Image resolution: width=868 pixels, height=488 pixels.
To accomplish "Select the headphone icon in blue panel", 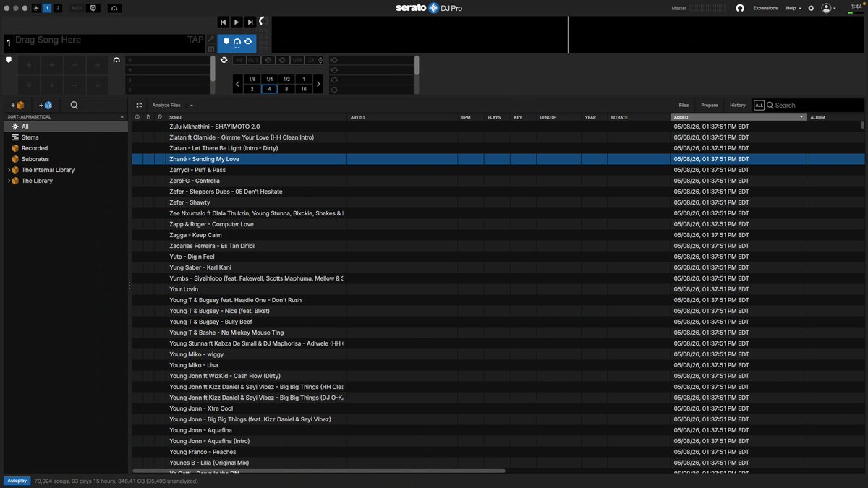I will point(237,42).
